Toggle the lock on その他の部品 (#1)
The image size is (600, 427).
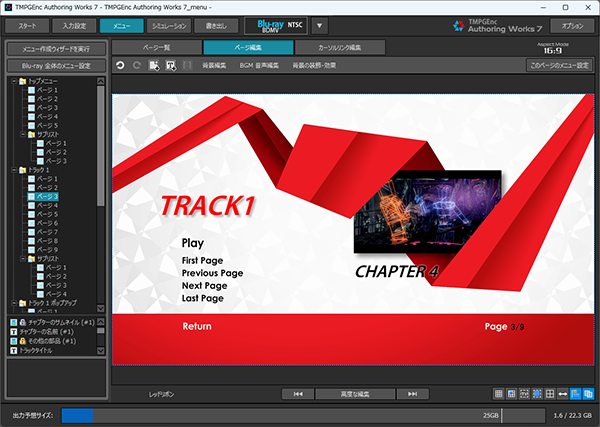coord(23,341)
